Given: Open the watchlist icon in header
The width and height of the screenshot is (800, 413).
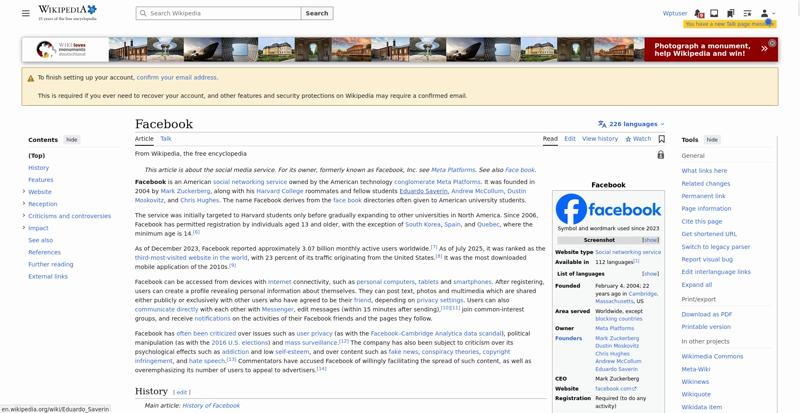Looking at the screenshot, I should click(747, 13).
